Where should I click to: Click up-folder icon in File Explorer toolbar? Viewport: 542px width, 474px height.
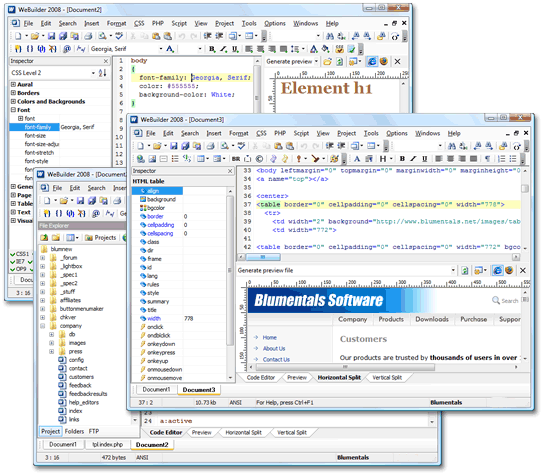[44, 238]
